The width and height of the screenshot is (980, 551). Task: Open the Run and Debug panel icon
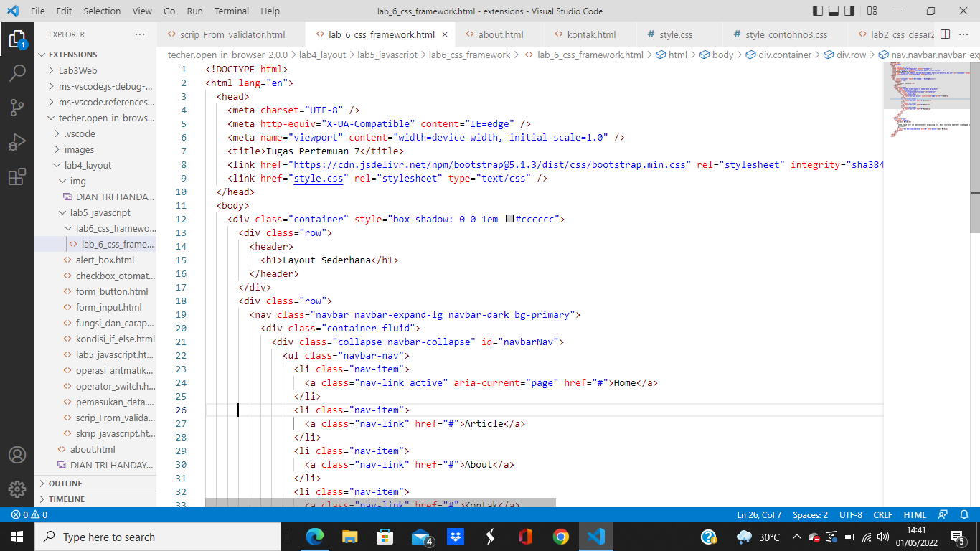(18, 138)
